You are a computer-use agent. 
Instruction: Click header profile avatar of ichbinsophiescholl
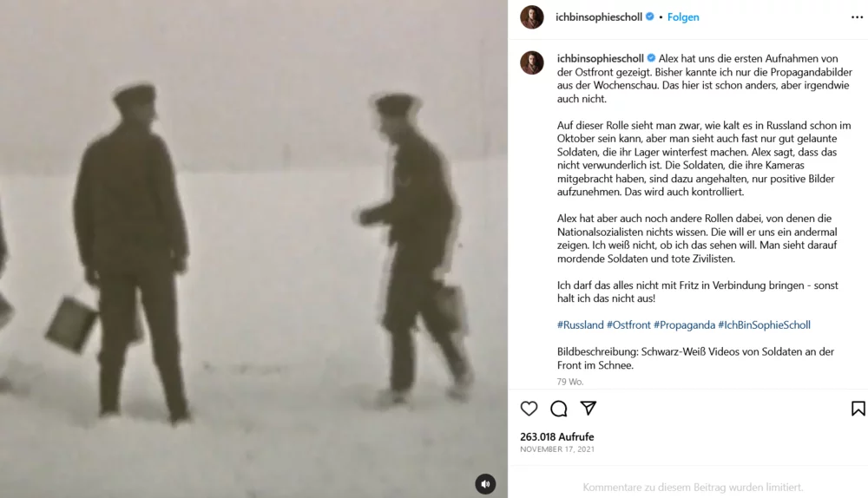(532, 17)
